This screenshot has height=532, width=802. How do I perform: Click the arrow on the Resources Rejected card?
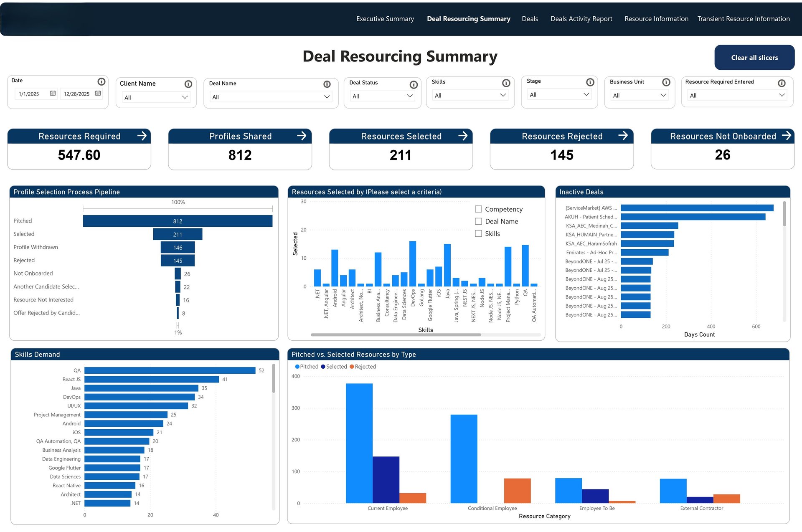623,135
